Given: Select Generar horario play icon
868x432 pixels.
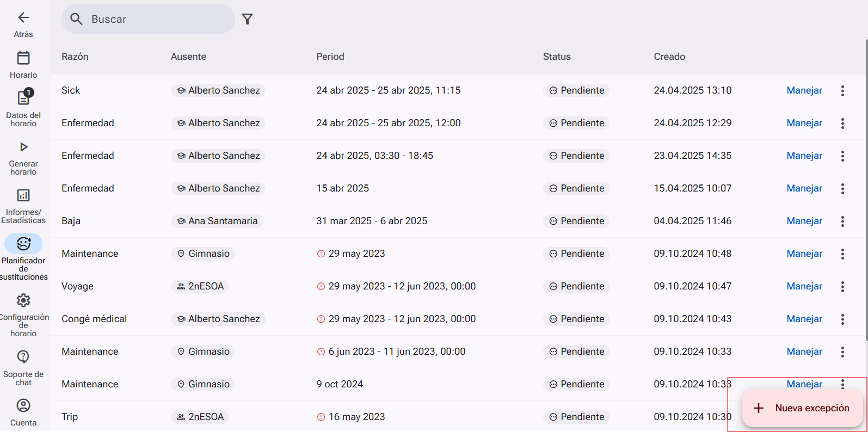Looking at the screenshot, I should point(23,147).
